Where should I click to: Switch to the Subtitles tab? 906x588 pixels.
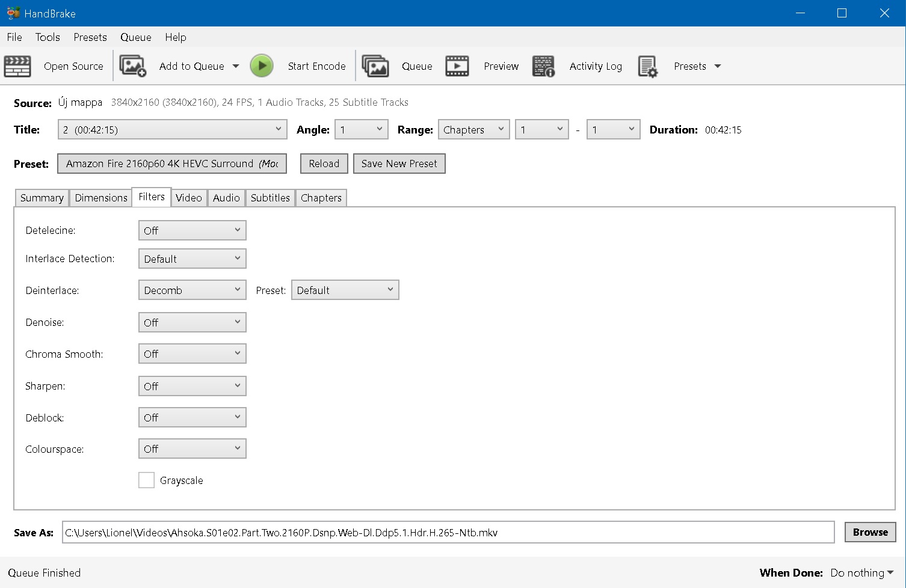point(270,198)
